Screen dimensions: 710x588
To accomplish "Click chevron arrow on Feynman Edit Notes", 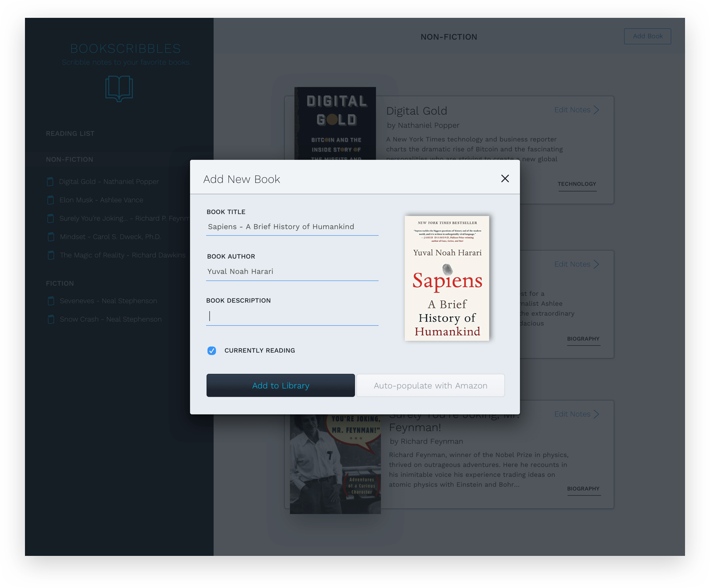I will click(x=596, y=414).
